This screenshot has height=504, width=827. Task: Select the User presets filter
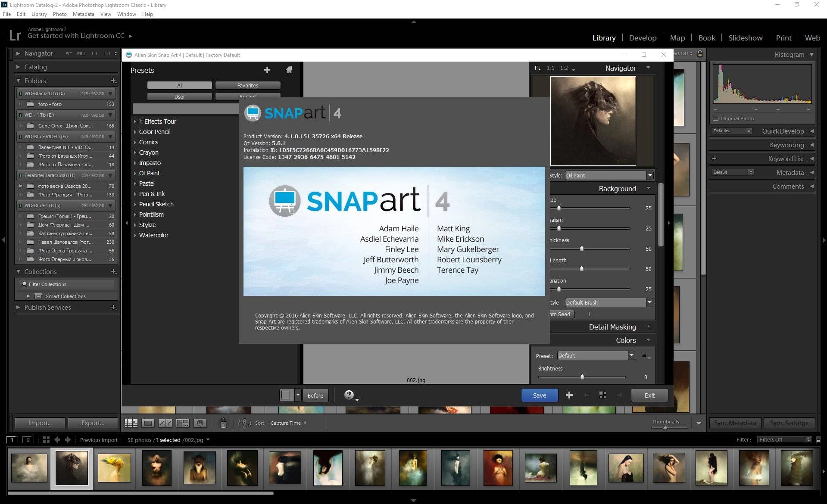180,96
